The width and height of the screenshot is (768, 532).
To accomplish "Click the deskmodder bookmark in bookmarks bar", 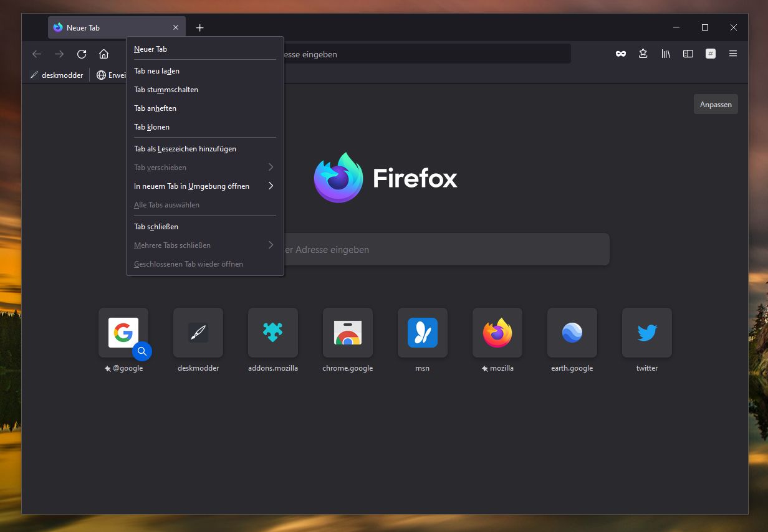I will coord(57,75).
